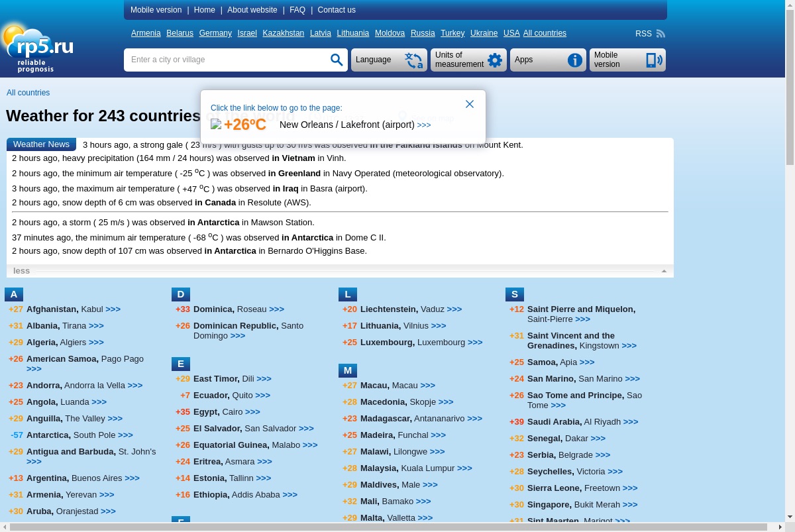Click the 'less' label under weather news

click(21, 271)
